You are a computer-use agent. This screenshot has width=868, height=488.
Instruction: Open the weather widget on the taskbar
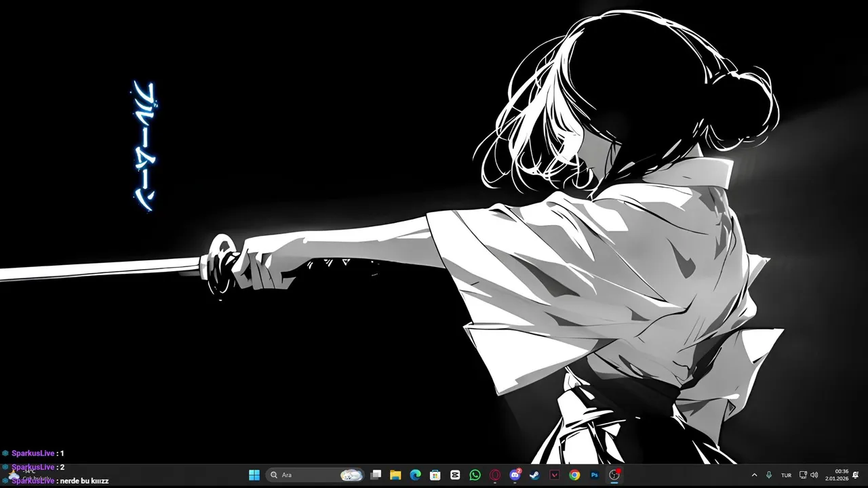pyautogui.click(x=31, y=475)
